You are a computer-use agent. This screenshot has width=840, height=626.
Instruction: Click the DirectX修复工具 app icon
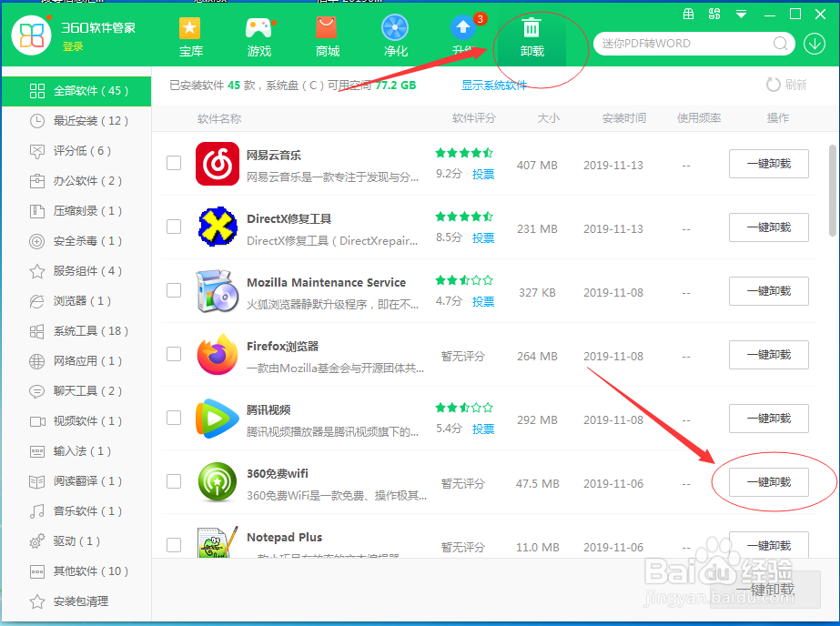tap(217, 227)
